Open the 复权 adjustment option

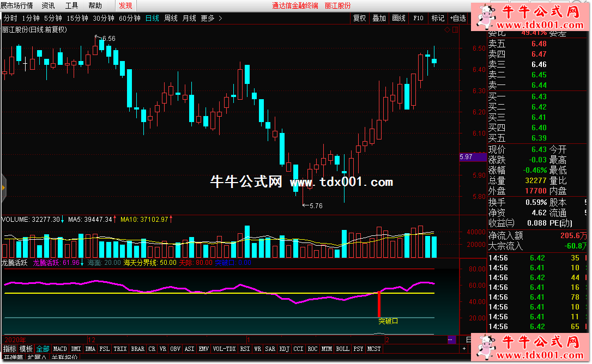[359, 18]
